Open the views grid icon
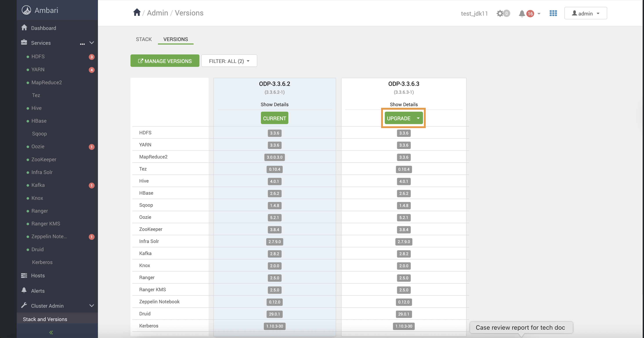This screenshot has height=338, width=644. [x=553, y=13]
